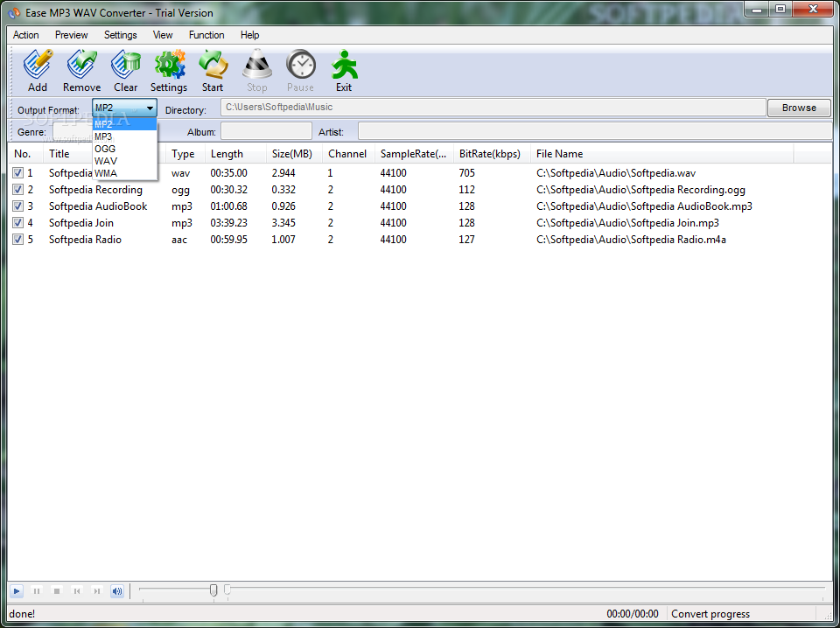Select MP3 in the format list
The width and height of the screenshot is (840, 628).
pyautogui.click(x=125, y=136)
